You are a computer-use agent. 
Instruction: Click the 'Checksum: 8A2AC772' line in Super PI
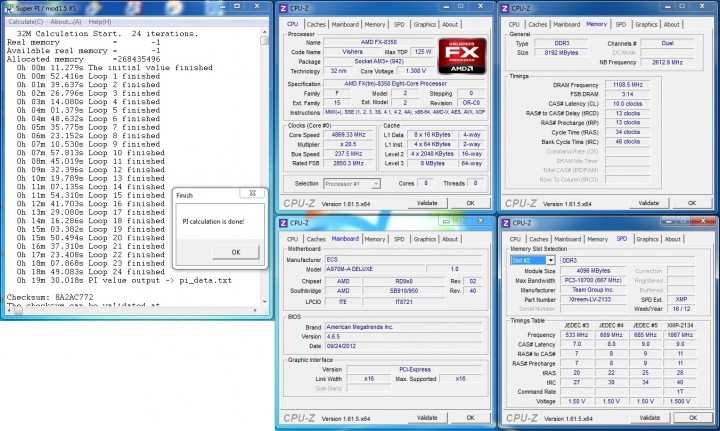tap(50, 297)
